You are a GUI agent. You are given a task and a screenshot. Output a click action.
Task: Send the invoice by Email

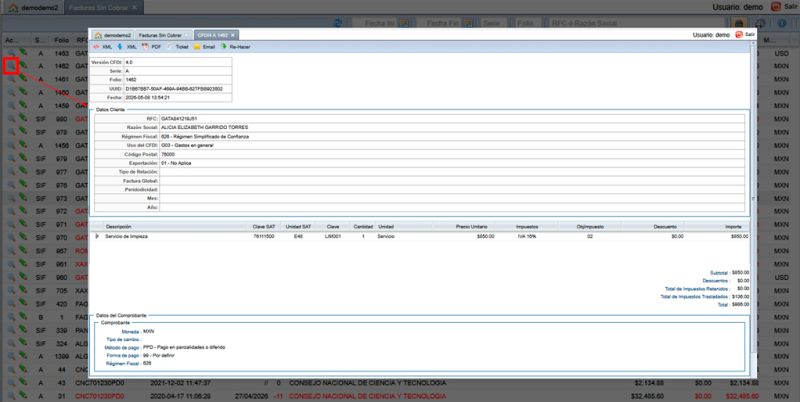click(204, 47)
